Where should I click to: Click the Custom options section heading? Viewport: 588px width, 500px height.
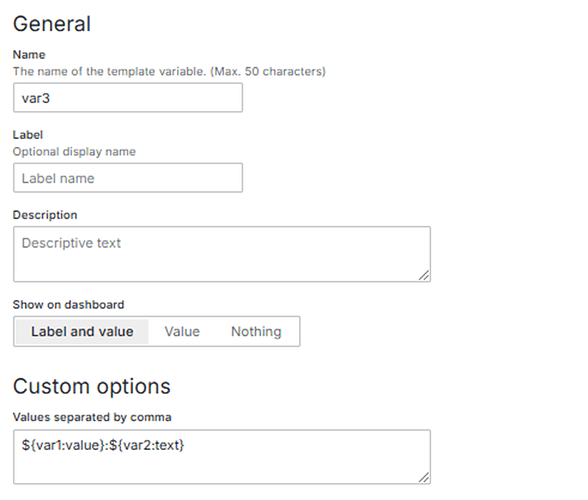92,386
